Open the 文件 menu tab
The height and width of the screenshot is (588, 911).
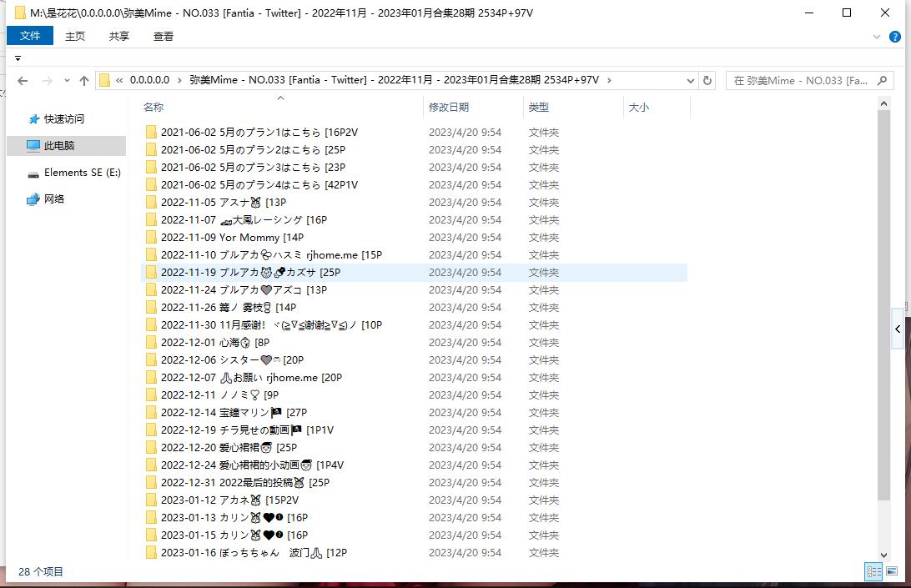tap(30, 36)
